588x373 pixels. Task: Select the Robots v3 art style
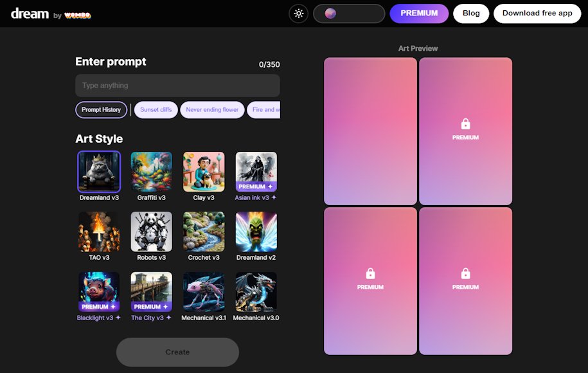152,232
